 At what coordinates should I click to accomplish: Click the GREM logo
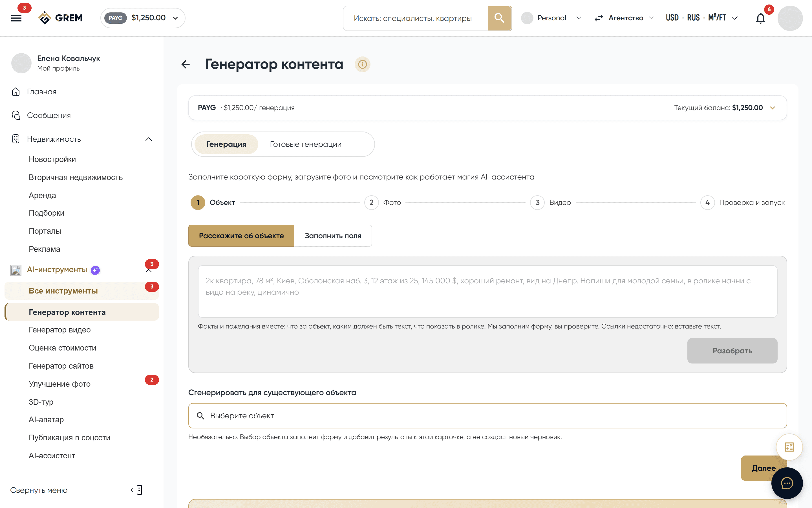(60, 18)
